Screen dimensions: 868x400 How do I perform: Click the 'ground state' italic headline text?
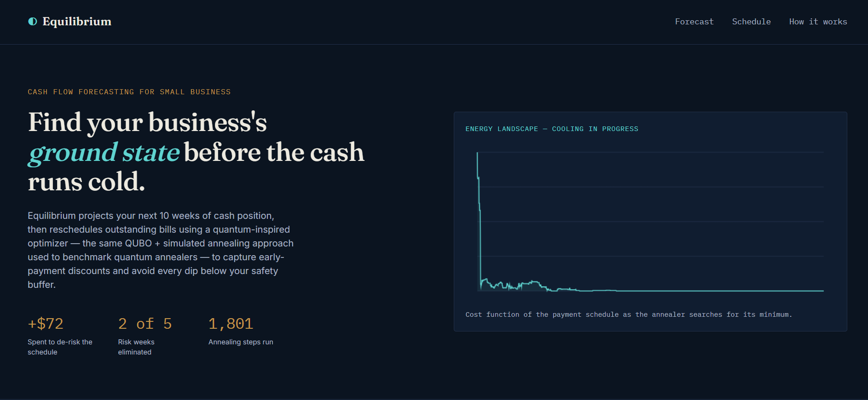point(104,152)
